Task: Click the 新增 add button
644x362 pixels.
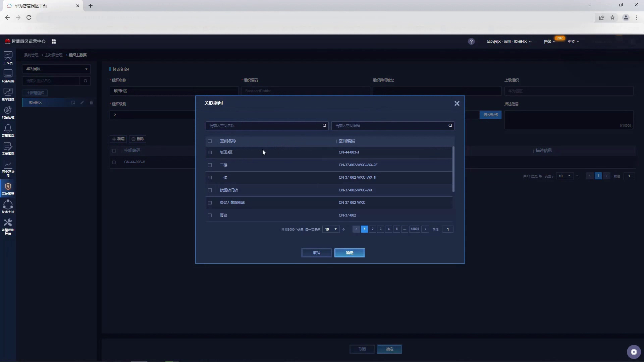Action: coord(118,139)
